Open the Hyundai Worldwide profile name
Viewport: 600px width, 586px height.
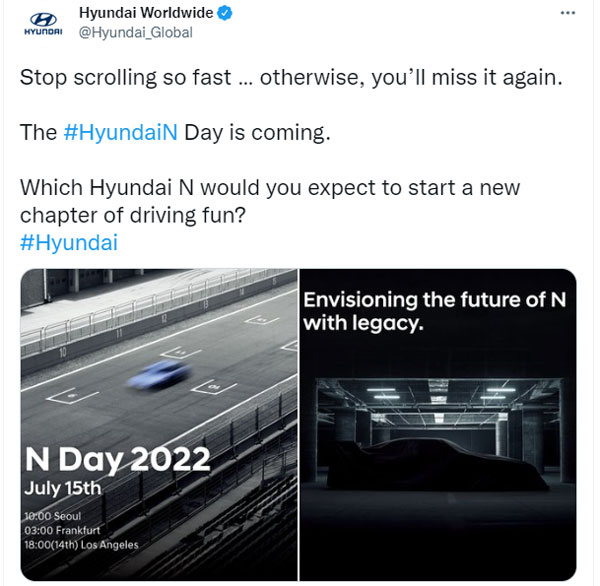pyautogui.click(x=148, y=14)
